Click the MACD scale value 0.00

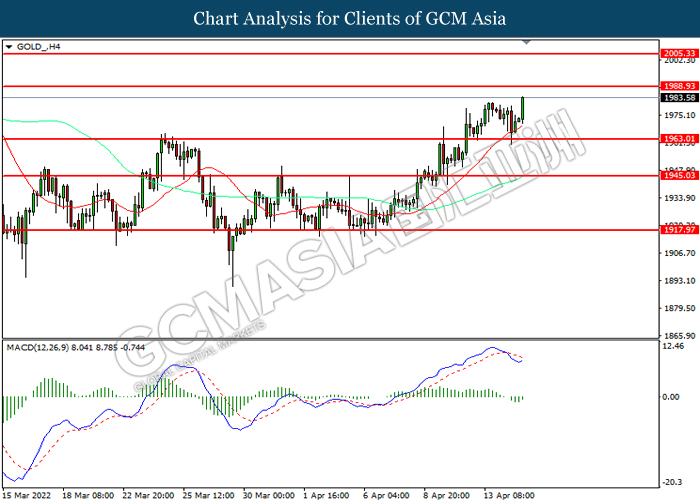pyautogui.click(x=671, y=397)
